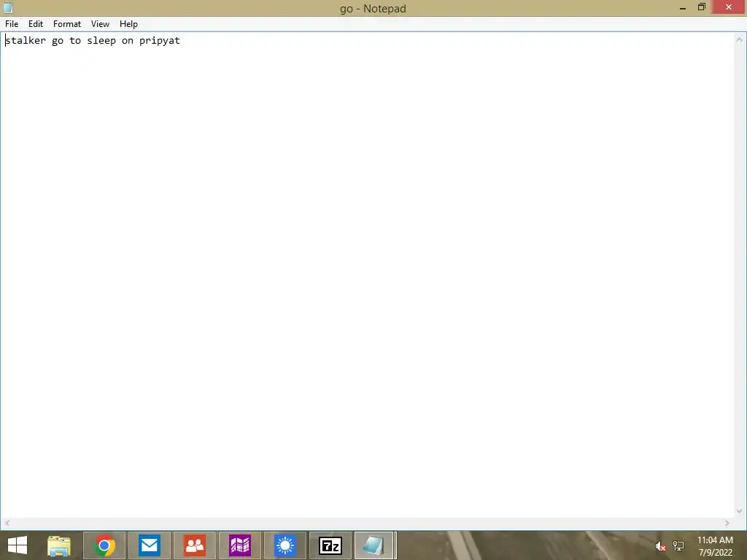Open the Weather app in taskbar

pyautogui.click(x=285, y=545)
